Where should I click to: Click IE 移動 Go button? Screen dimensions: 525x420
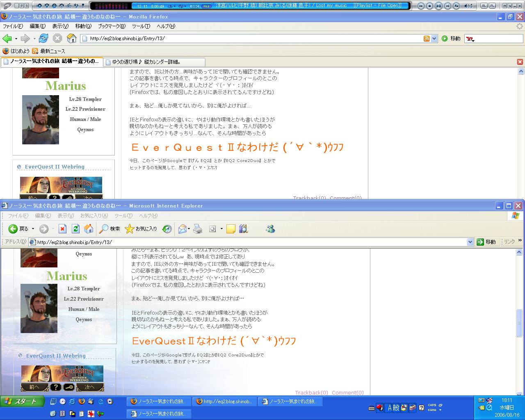(x=486, y=242)
